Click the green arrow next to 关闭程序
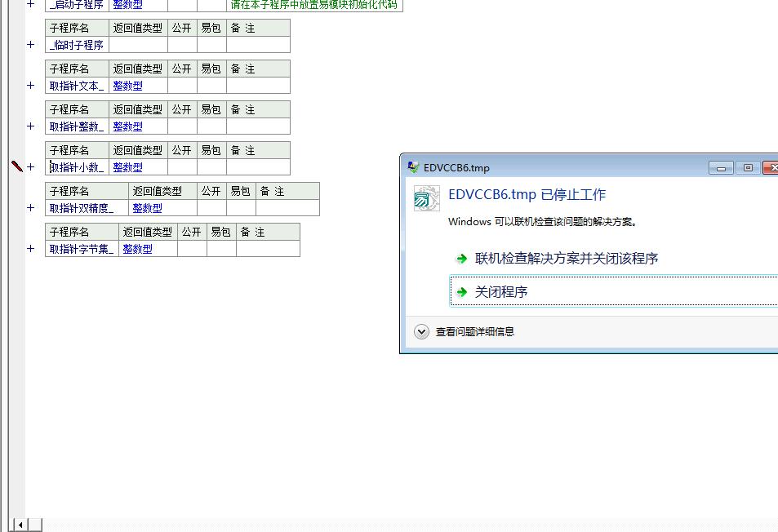The height and width of the screenshot is (532, 778). [462, 292]
